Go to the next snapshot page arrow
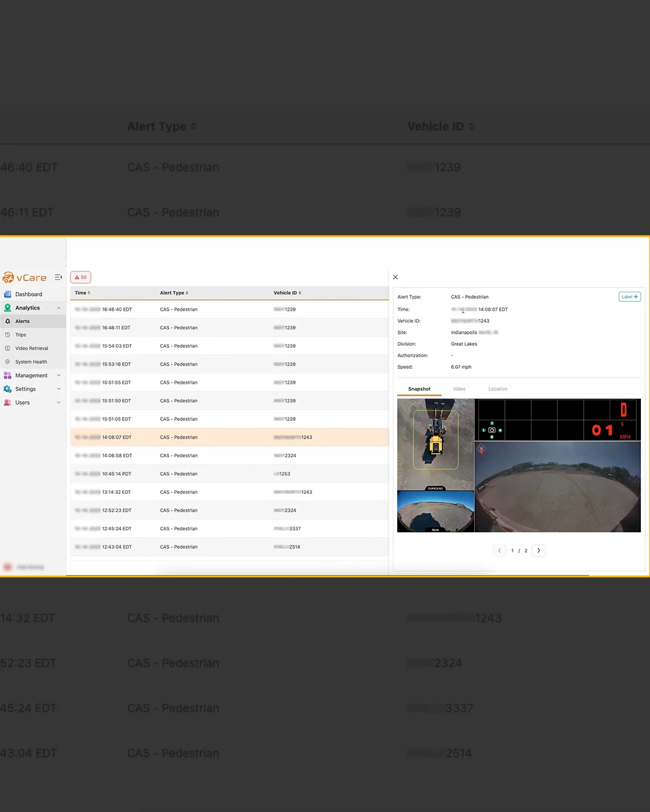 [539, 550]
